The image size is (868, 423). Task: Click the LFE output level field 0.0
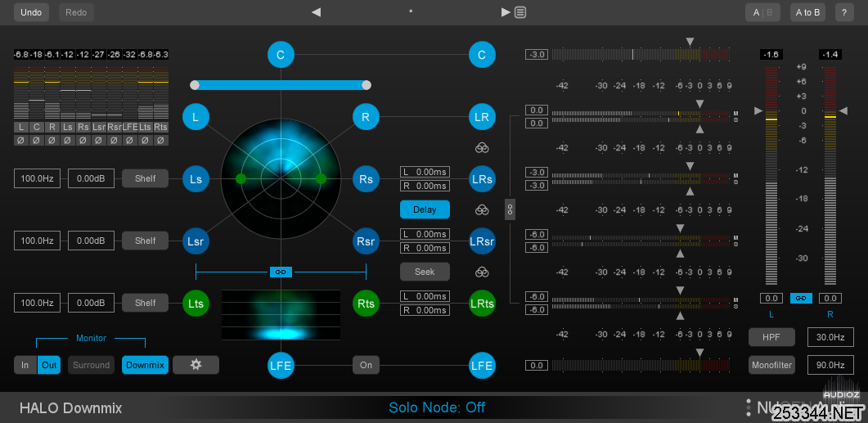coord(537,366)
